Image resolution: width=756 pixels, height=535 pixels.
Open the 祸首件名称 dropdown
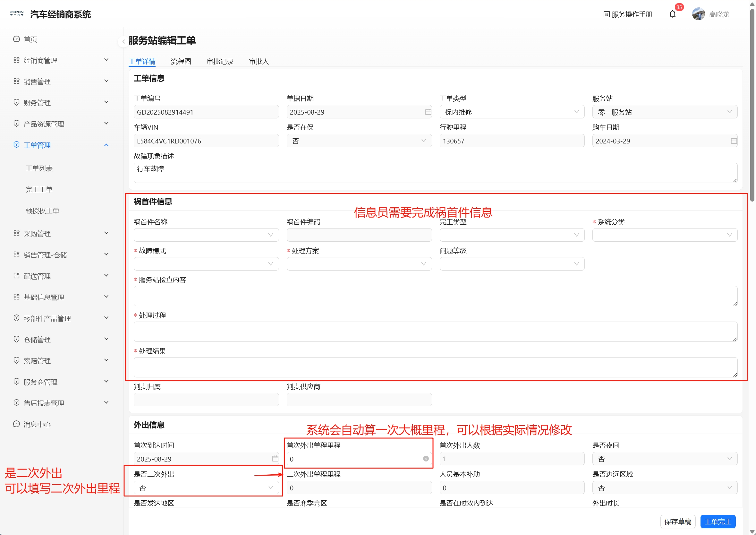tap(206, 235)
